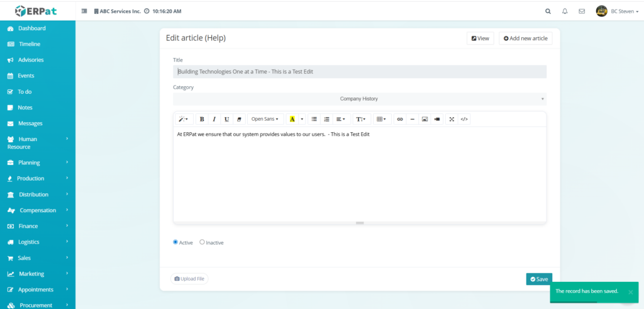Expand the Compensation sidebar menu
644x309 pixels.
pyautogui.click(x=38, y=210)
